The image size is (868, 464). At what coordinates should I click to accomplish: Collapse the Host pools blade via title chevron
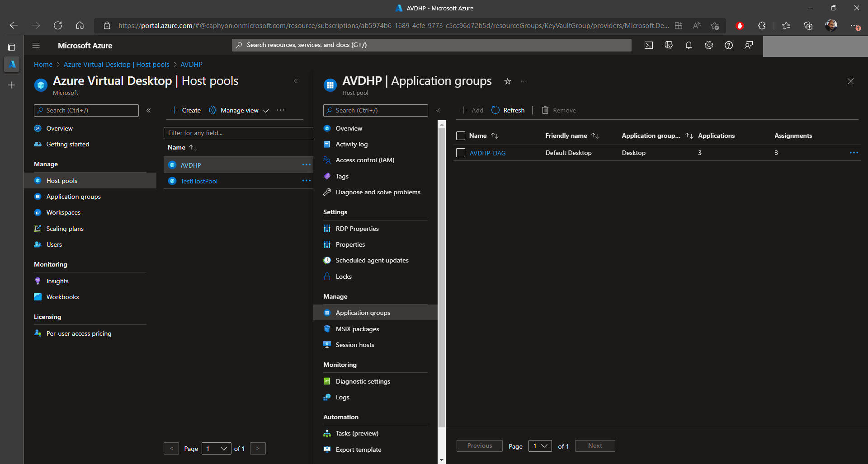(x=295, y=81)
